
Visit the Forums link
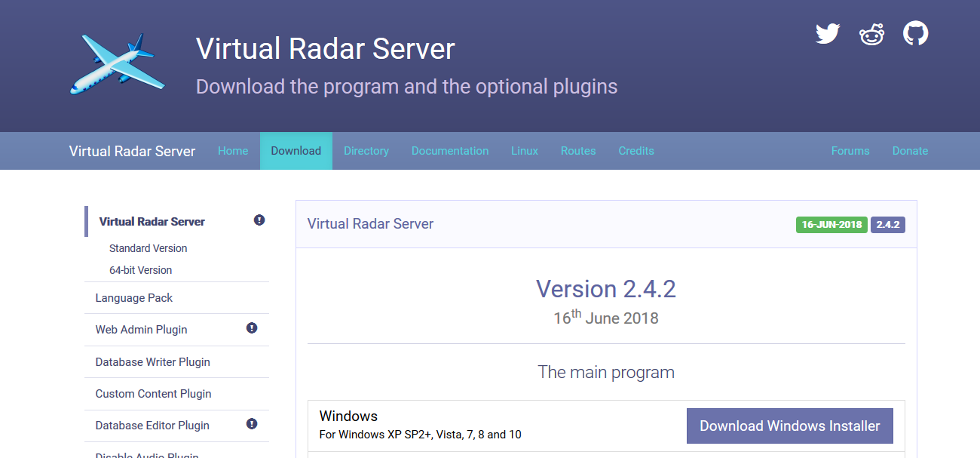[850, 150]
